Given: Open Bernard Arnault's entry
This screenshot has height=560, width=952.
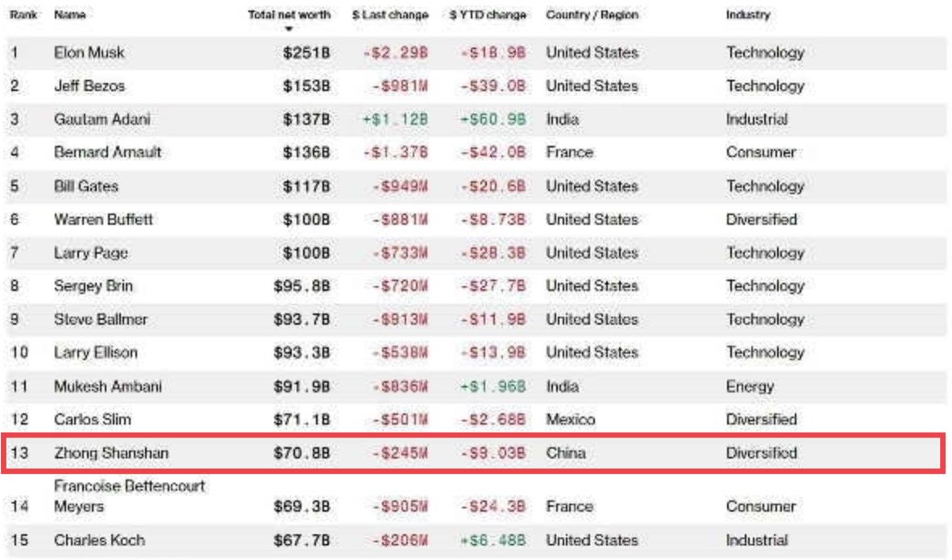Looking at the screenshot, I should [107, 152].
